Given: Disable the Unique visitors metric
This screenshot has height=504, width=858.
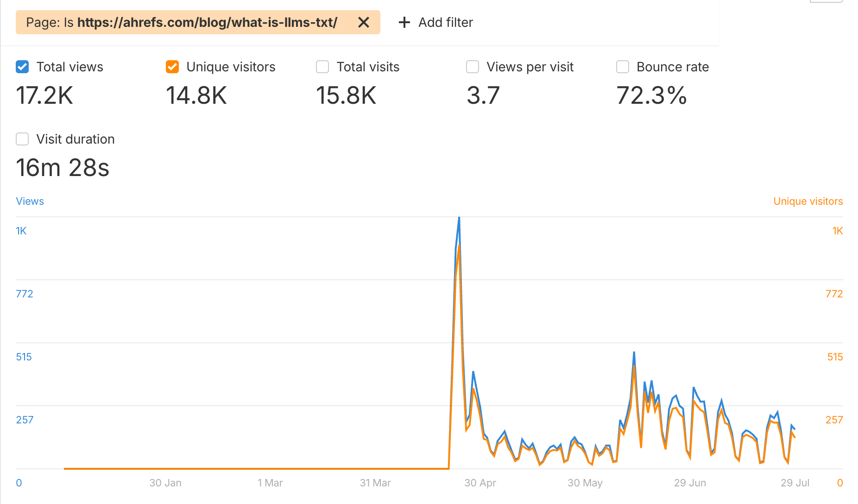Looking at the screenshot, I should click(172, 67).
